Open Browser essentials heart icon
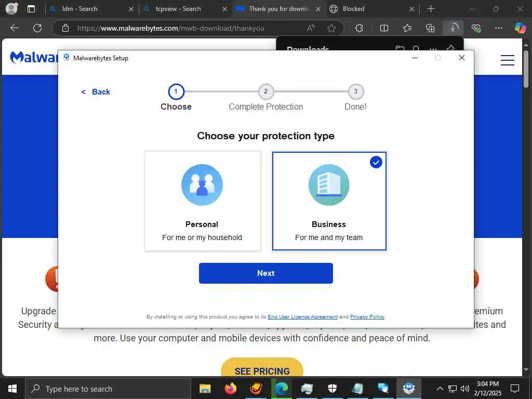The height and width of the screenshot is (399, 532). pyautogui.click(x=476, y=28)
